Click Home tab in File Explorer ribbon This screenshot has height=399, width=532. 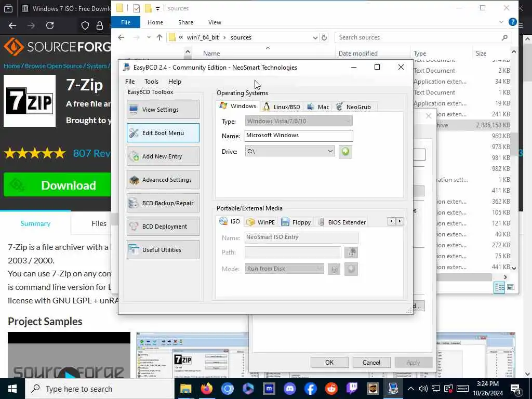[155, 22]
